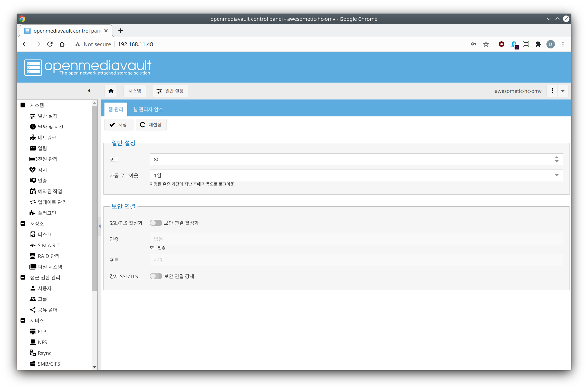Click the 재설정 reset button
Viewport: 588px width, 390px height.
click(151, 125)
